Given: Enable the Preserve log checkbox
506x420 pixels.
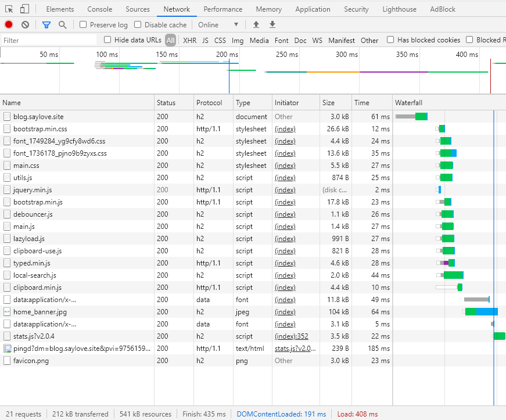Looking at the screenshot, I should pyautogui.click(x=83, y=25).
